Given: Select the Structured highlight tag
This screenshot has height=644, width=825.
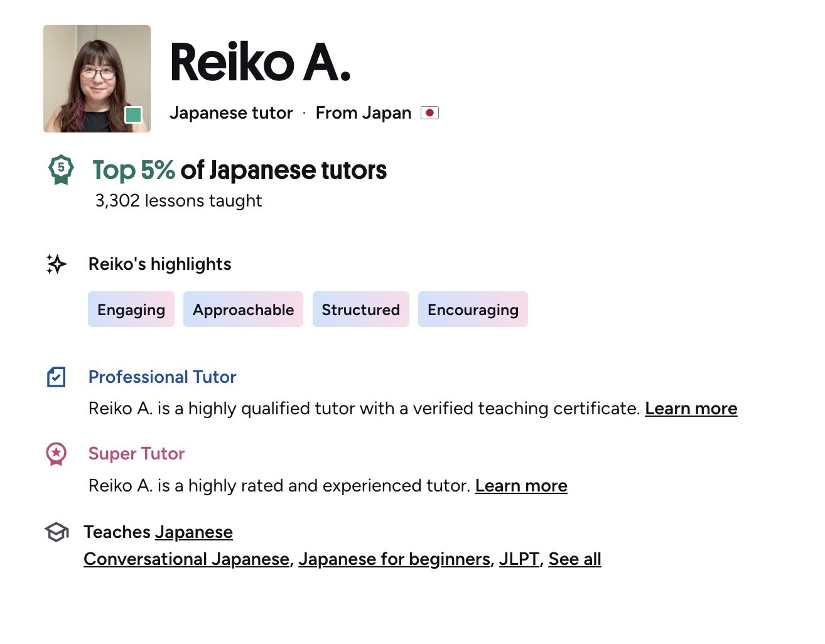Looking at the screenshot, I should 360,309.
